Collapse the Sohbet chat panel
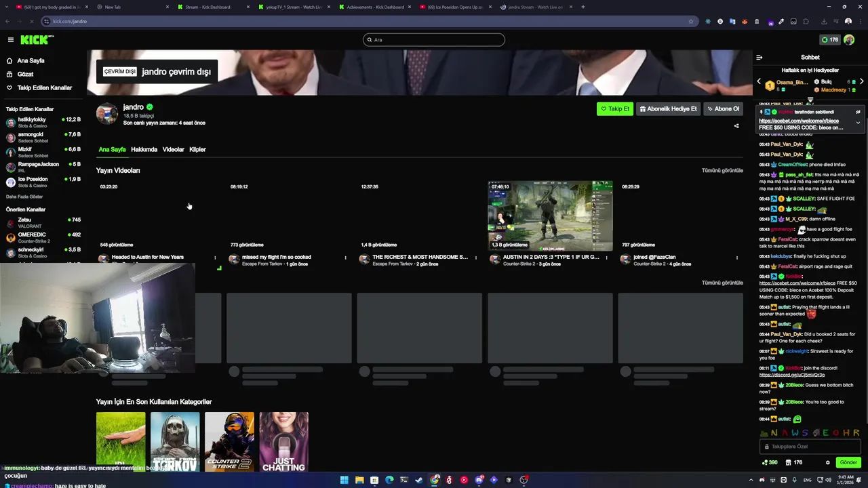Screen dimensions: 868x488 (x=759, y=58)
